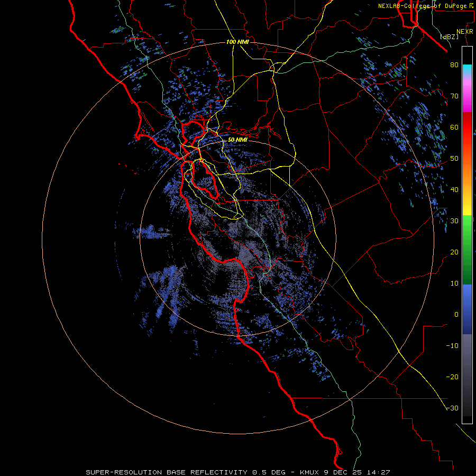Click the -30 dBZ scale label

tap(452, 408)
